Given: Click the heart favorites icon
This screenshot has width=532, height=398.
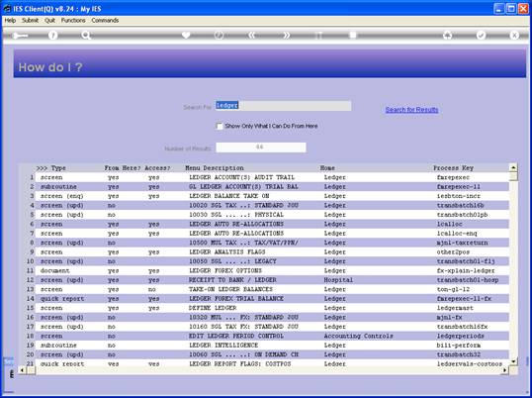Looking at the screenshot, I should point(186,35).
